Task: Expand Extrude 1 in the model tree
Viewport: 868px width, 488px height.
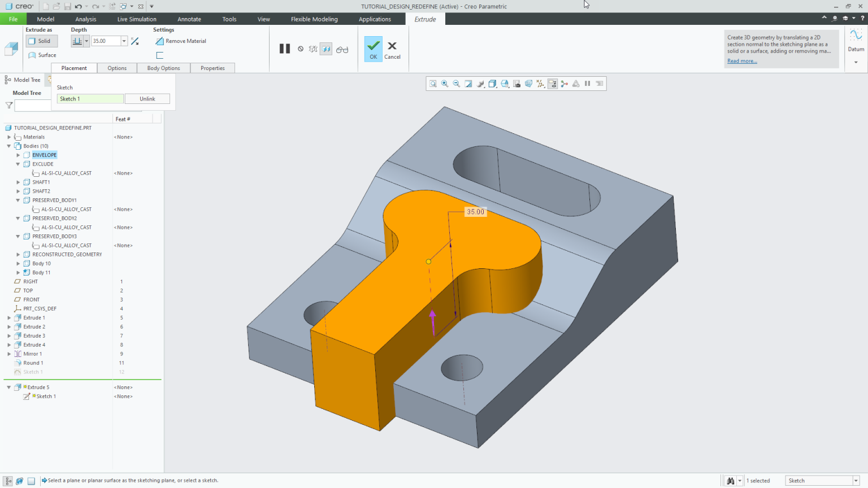Action: pos(9,317)
